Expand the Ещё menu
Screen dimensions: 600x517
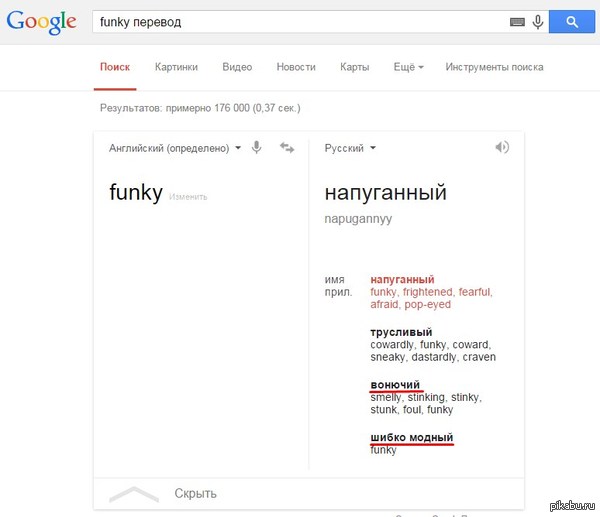(408, 67)
